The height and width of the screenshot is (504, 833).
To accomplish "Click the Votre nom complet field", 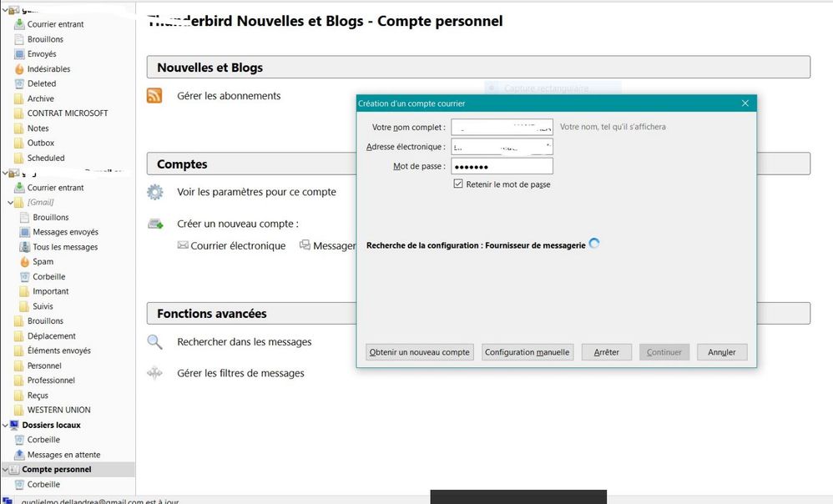I will tap(502, 127).
